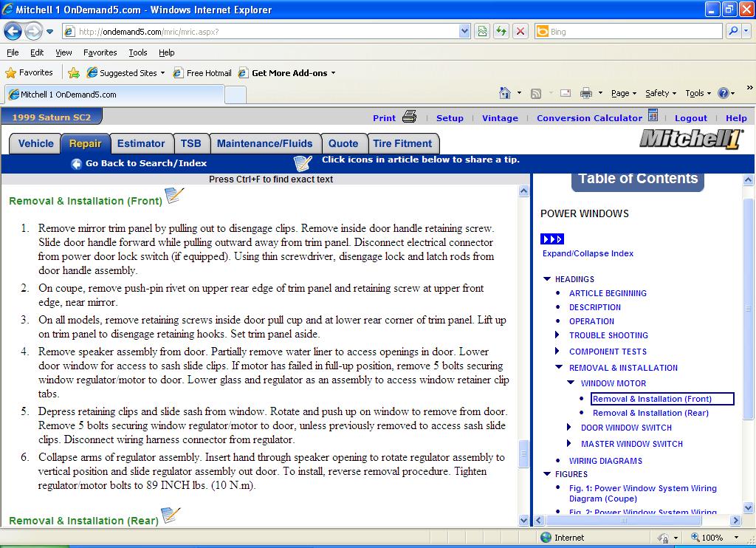Click the security status icon in status bar
756x548 pixels.
[664, 538]
